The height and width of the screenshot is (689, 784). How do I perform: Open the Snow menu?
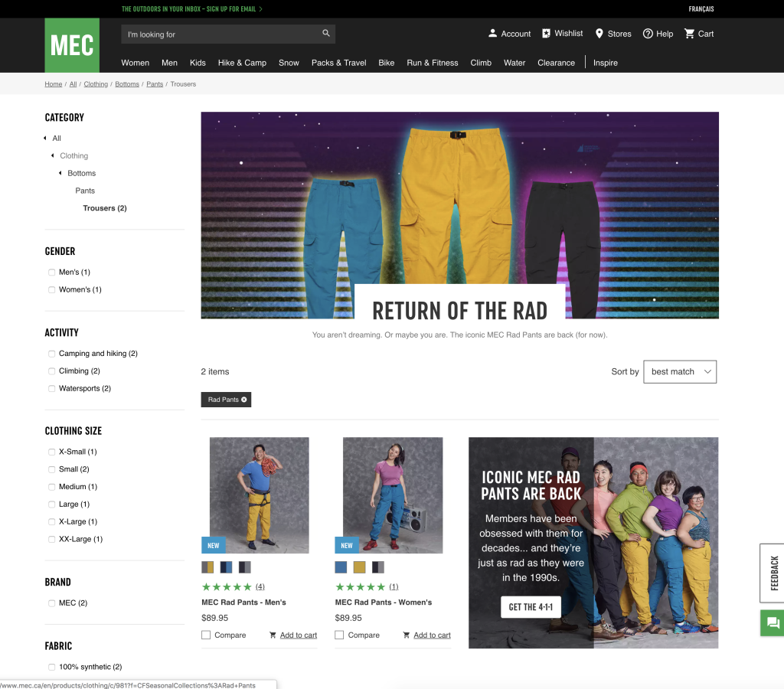(x=289, y=63)
